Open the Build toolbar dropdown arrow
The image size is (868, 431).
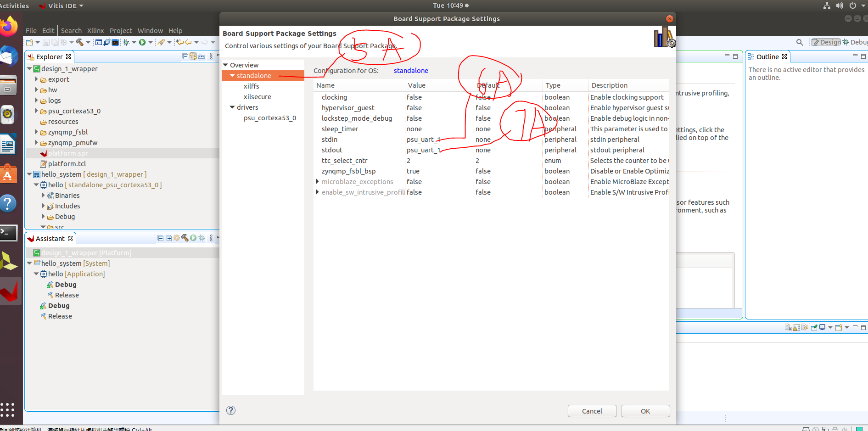pyautogui.click(x=88, y=42)
